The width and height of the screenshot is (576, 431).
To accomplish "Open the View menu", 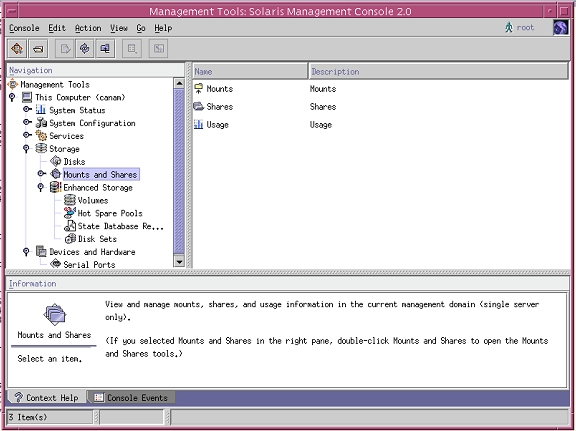I will tap(119, 28).
